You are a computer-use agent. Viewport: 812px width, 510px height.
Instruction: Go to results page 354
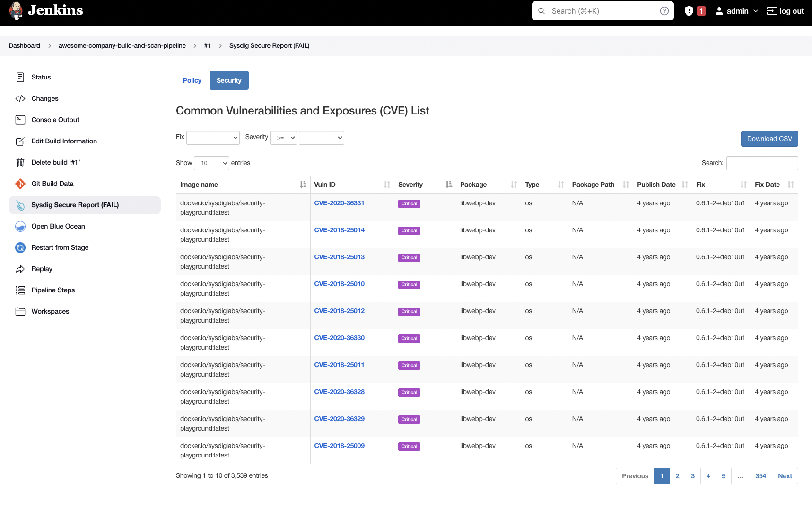pyautogui.click(x=760, y=476)
